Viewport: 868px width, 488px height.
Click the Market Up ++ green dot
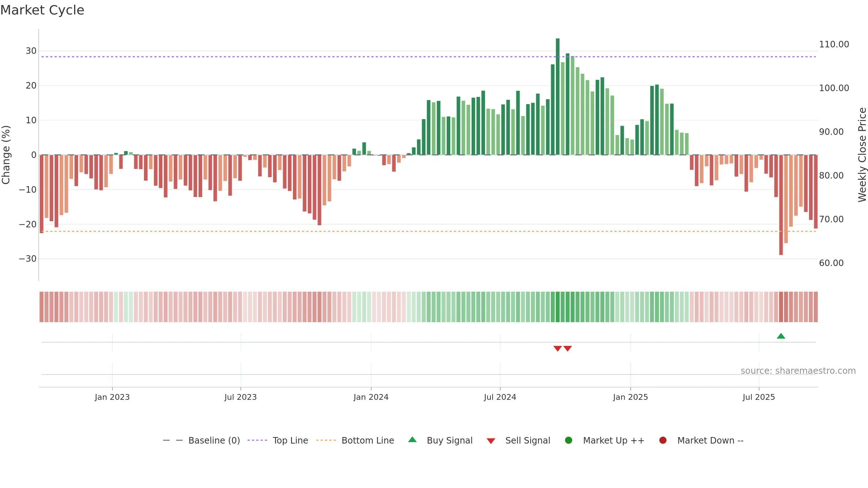coord(569,440)
